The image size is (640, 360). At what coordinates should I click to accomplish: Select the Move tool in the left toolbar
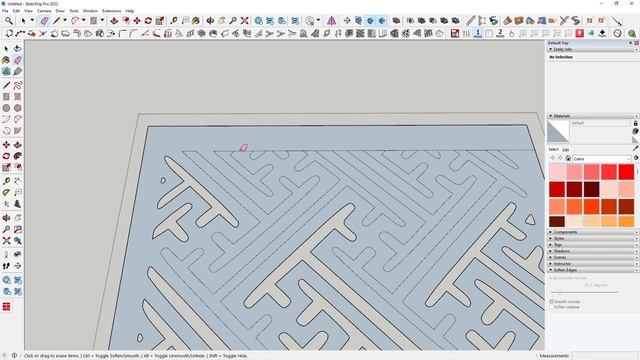[6, 145]
